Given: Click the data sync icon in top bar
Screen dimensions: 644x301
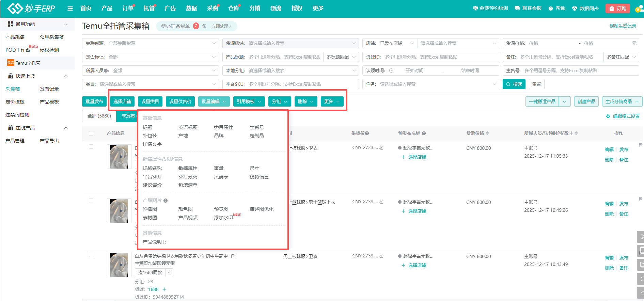Looking at the screenshot, I should (575, 9).
